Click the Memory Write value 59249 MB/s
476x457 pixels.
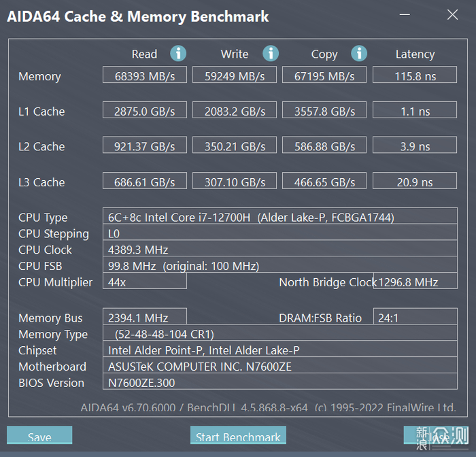click(x=235, y=76)
